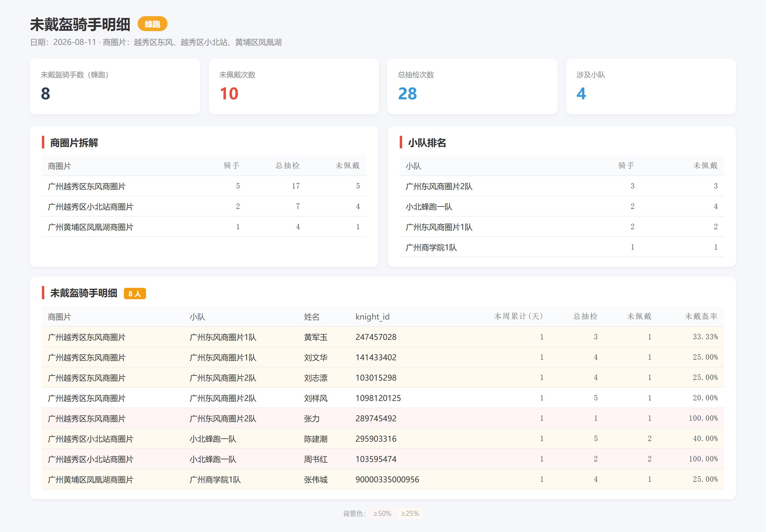Click 广州商学院1队 in 张伟城's detail row
This screenshot has height=532, width=766.
pyautogui.click(x=215, y=479)
